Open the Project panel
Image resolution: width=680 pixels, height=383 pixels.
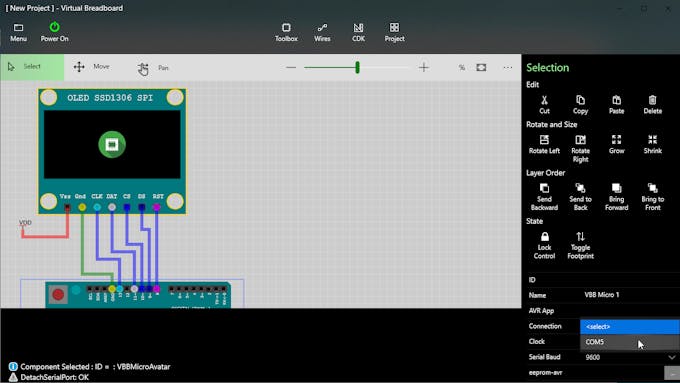pos(394,33)
